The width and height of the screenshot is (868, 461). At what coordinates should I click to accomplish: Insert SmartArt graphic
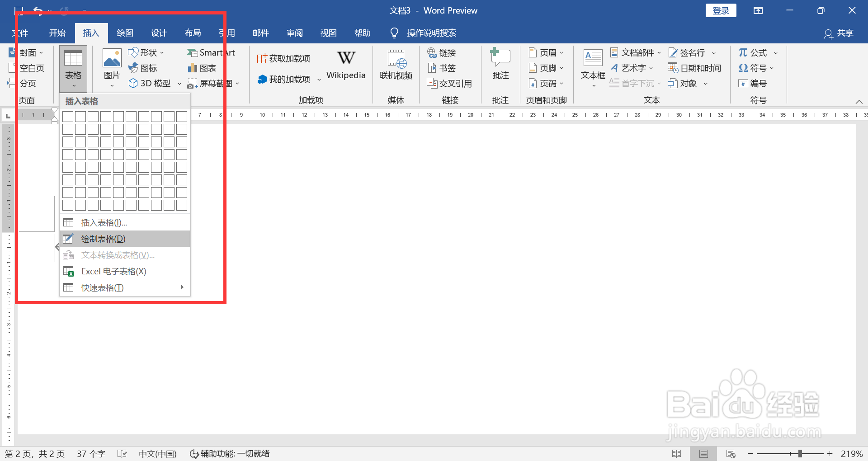[211, 53]
